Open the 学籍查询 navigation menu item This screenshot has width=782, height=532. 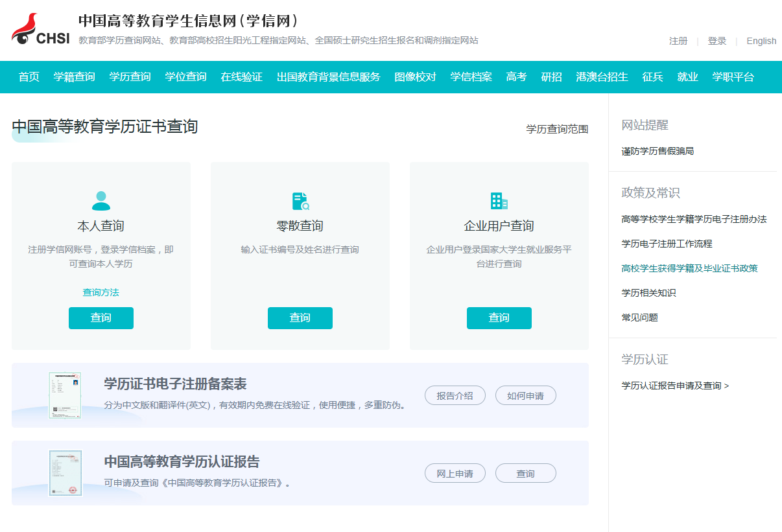point(75,77)
